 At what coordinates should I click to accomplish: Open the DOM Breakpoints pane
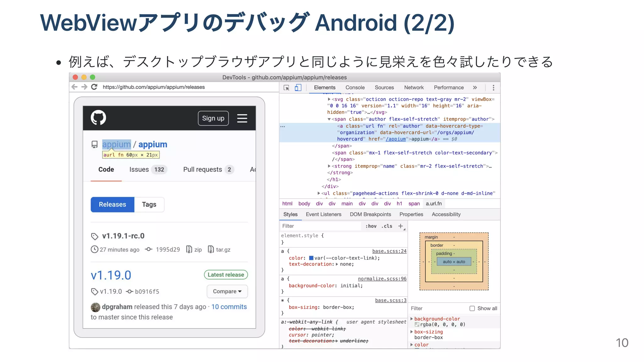(370, 214)
